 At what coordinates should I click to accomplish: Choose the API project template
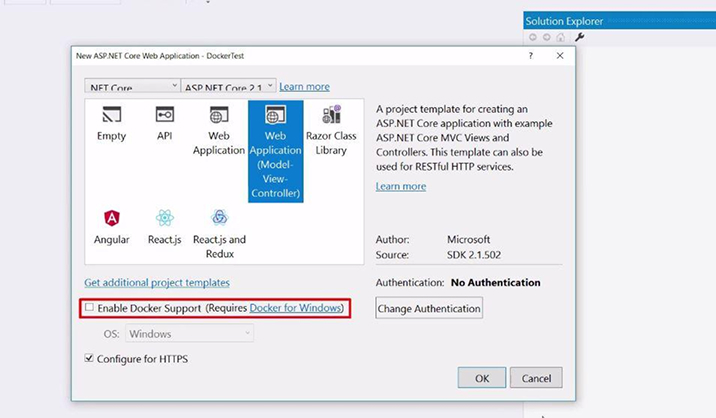(165, 124)
